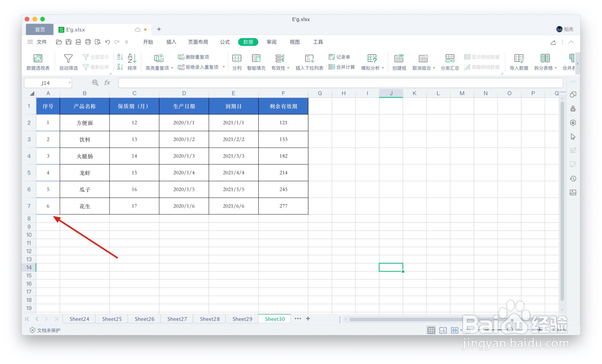Click the zoom magnifier beside fx
602x364 pixels.
(95, 82)
